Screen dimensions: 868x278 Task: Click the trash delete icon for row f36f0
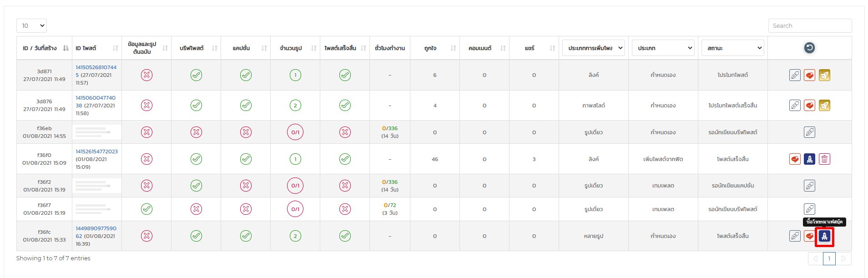[x=824, y=159]
